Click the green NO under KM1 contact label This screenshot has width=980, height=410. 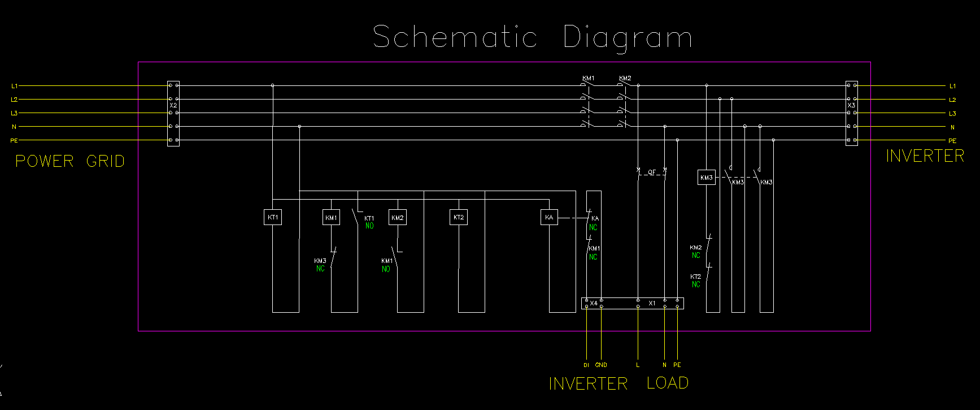(x=386, y=269)
